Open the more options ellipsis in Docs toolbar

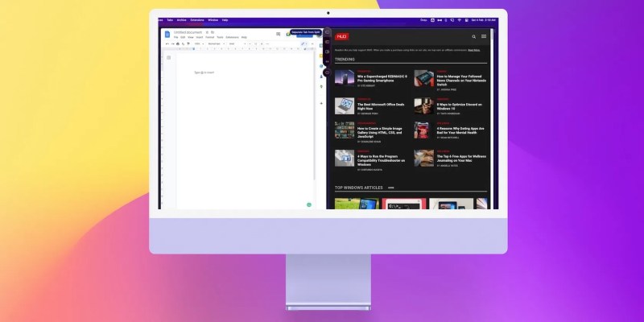point(267,43)
